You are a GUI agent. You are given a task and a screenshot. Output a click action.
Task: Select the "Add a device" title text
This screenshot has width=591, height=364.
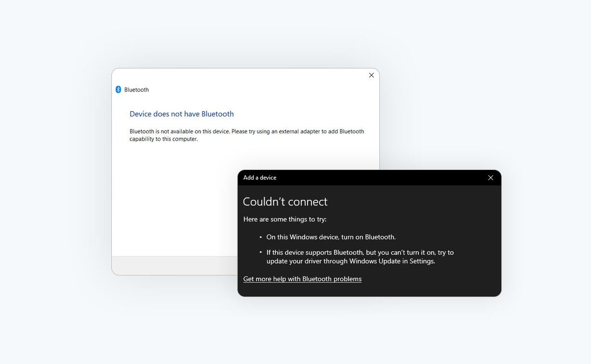(x=260, y=178)
